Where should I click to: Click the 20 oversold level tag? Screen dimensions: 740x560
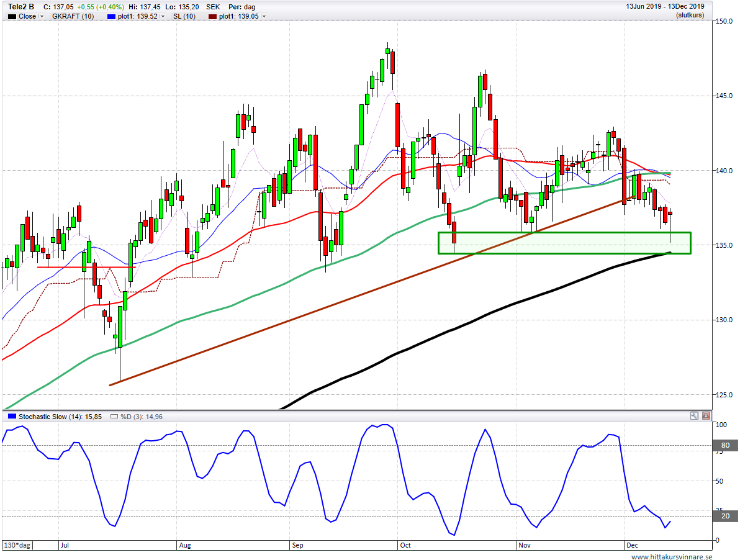[x=725, y=516]
